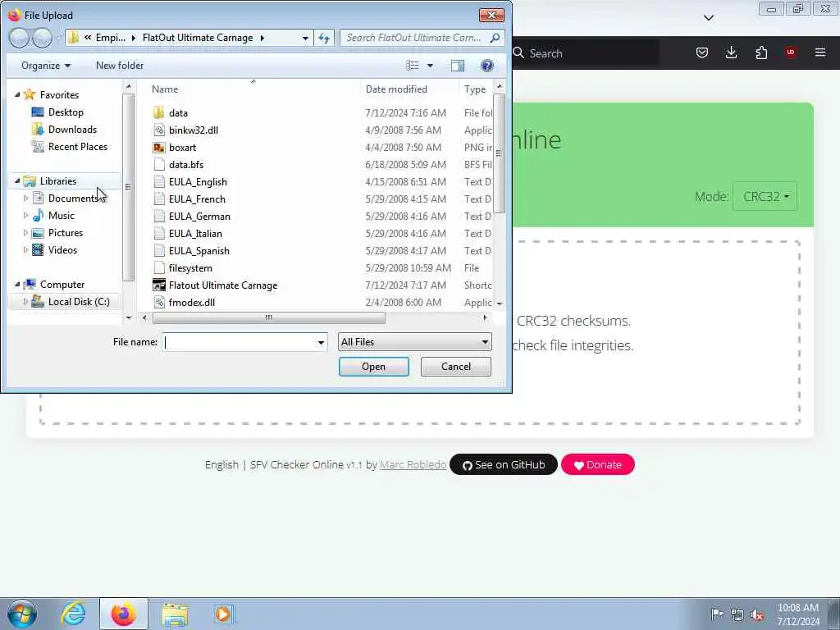Collapse the Favorites tree group

[17, 95]
